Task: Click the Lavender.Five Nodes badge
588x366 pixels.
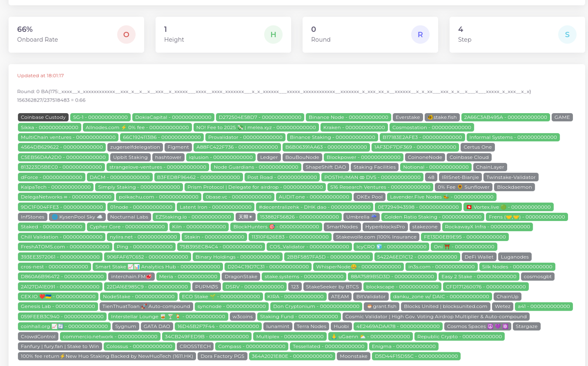Action: tap(442, 197)
